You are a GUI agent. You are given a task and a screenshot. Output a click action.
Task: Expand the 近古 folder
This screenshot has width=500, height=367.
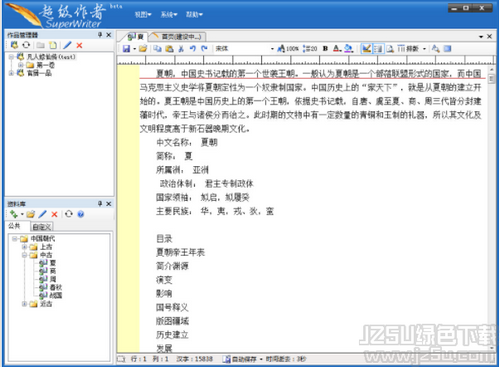24,304
